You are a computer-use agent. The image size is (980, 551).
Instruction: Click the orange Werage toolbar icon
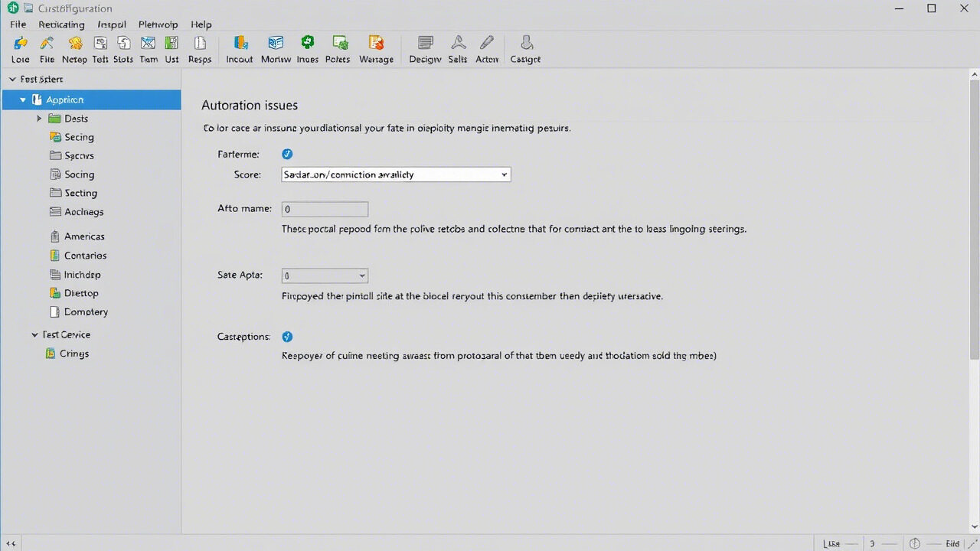click(x=376, y=44)
